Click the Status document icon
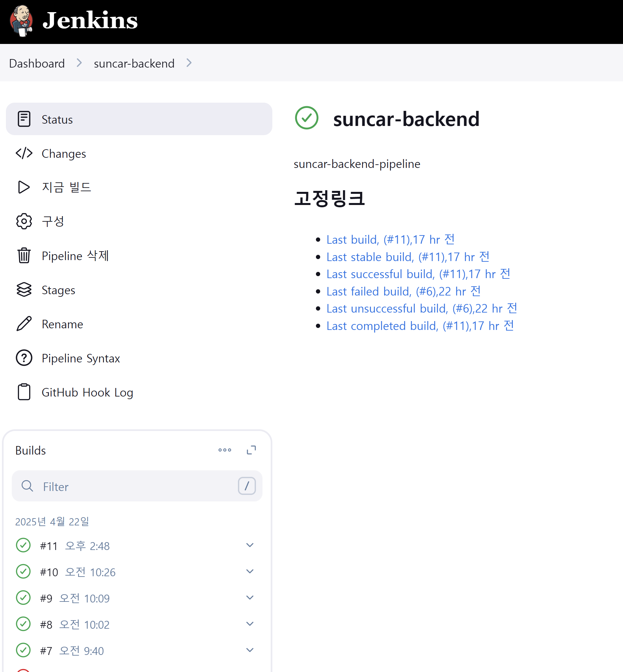The image size is (623, 672). tap(24, 119)
